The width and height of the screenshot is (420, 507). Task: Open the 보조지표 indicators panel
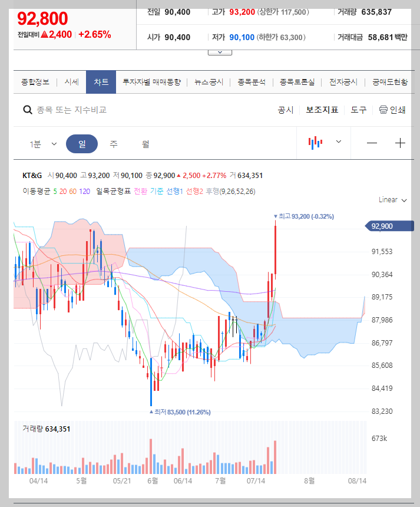(x=322, y=109)
